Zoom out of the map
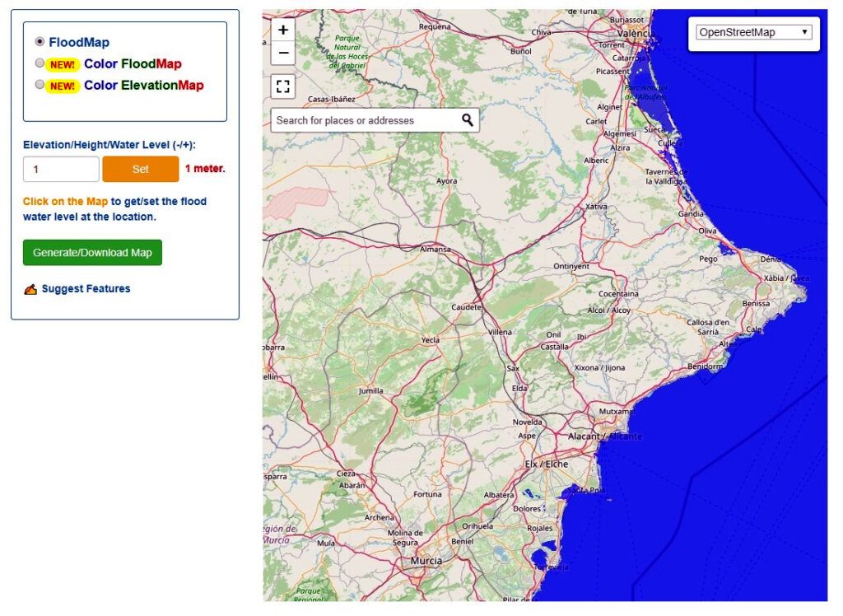843x616 pixels. [x=283, y=54]
